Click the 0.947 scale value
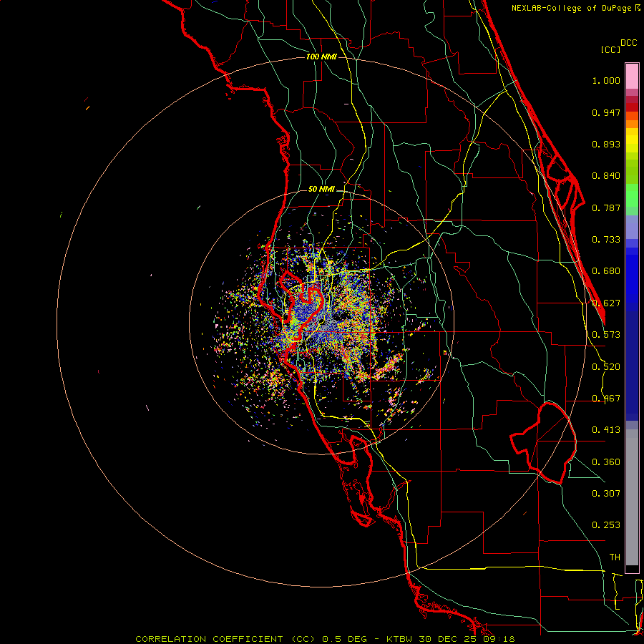The width and height of the screenshot is (644, 644). click(x=606, y=112)
